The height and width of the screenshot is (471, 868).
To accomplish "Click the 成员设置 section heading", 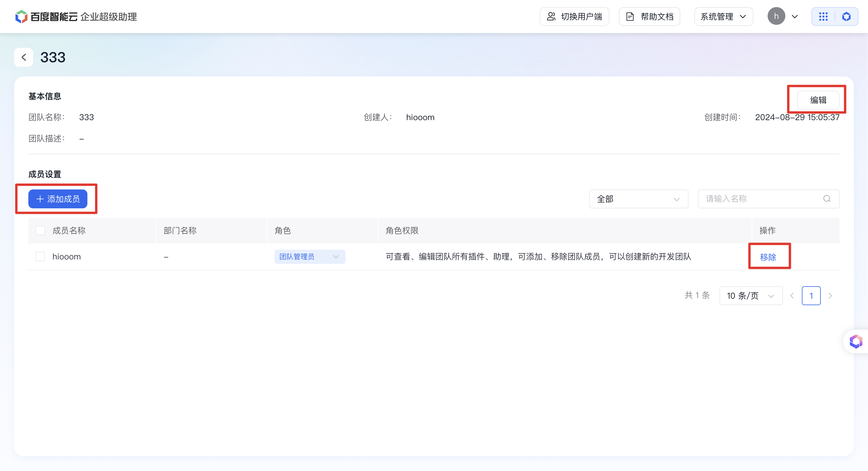I will point(45,174).
